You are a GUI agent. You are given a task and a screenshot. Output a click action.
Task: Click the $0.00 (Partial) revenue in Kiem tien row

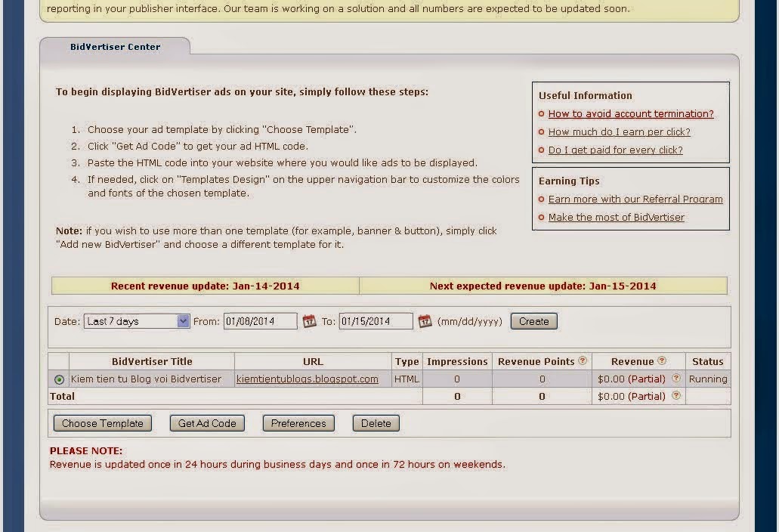point(632,379)
